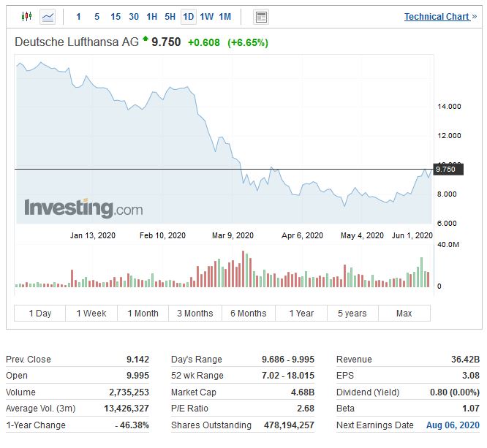This screenshot has height=448, width=487.
Task: Click the Mar 9, 2020 axis label
Action: click(x=233, y=235)
